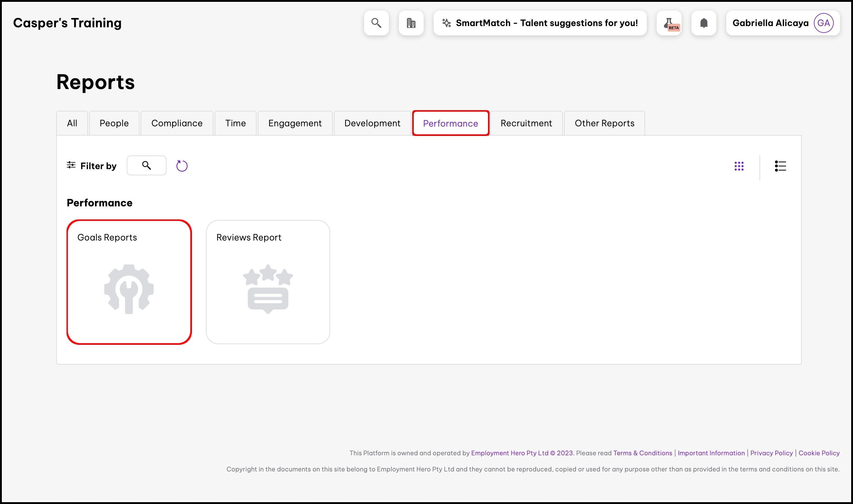
Task: Open the Terms & Conditions link
Action: 642,453
